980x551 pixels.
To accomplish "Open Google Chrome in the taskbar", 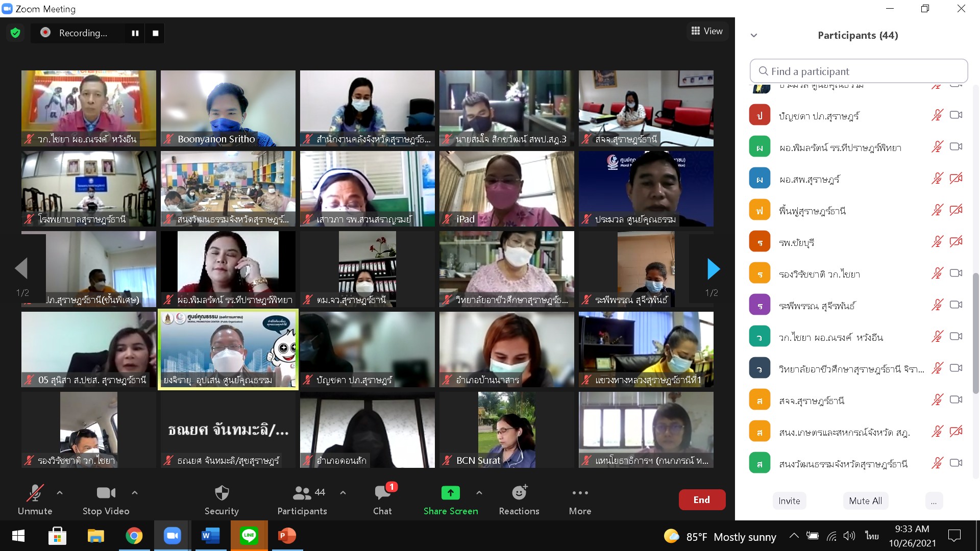I will point(134,536).
